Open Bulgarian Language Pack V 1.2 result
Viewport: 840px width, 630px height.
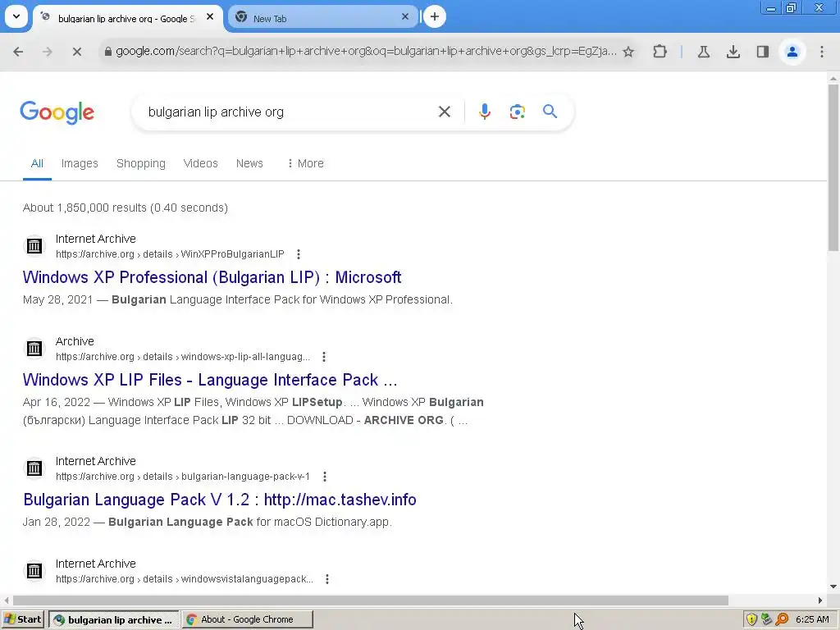220,500
